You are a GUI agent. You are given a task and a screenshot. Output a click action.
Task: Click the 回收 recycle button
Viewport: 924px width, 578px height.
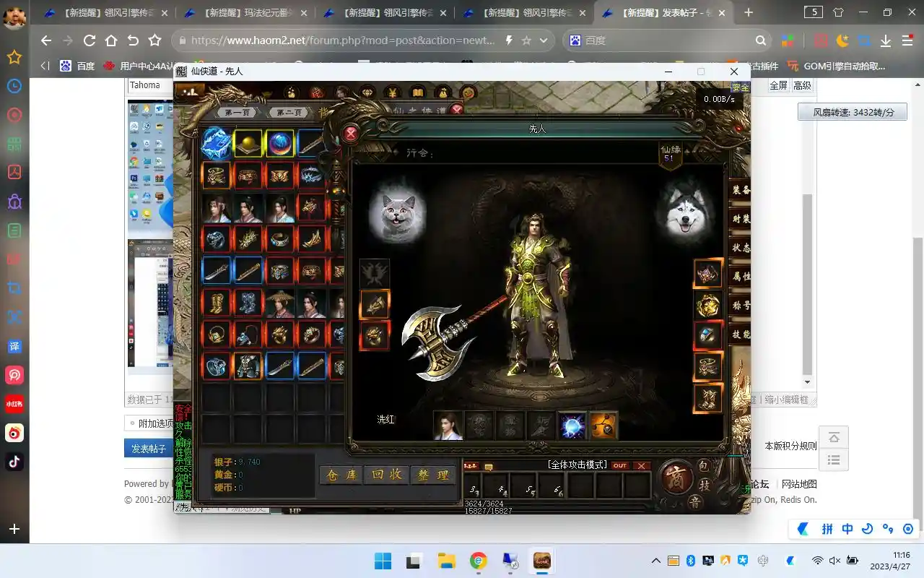(387, 475)
